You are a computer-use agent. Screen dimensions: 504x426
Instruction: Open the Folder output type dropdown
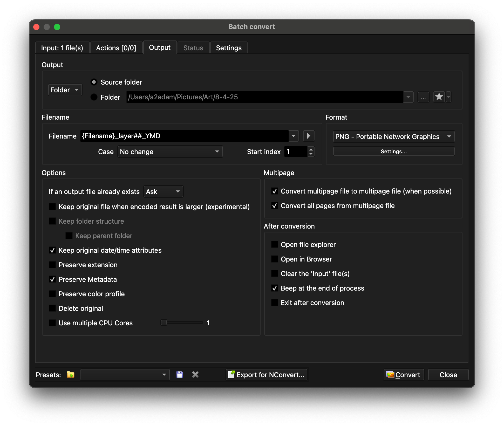(65, 90)
